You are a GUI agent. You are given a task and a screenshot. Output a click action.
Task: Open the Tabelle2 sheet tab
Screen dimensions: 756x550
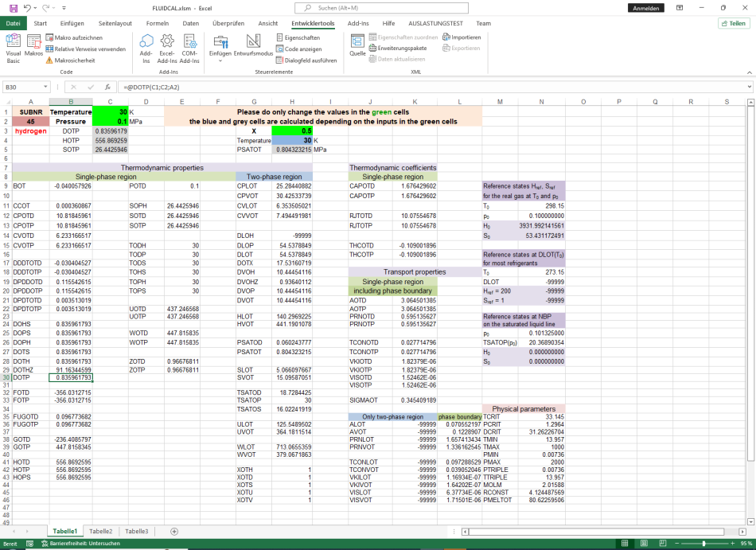click(x=100, y=531)
